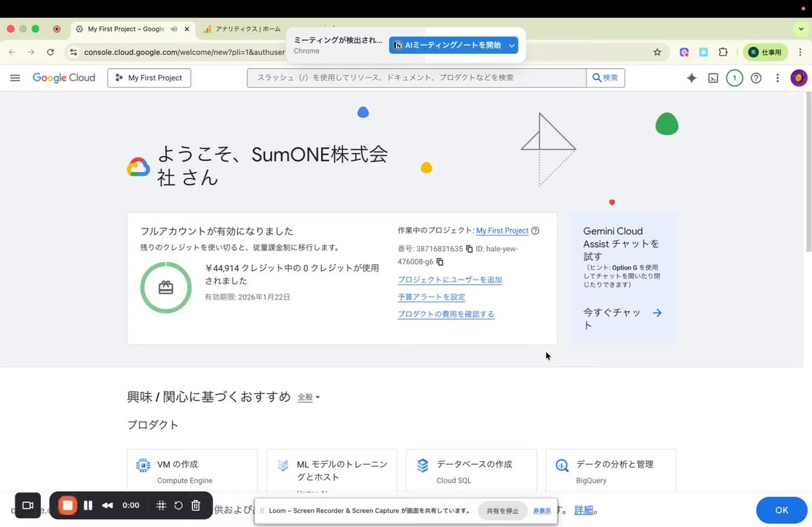The height and width of the screenshot is (527, 812).
Task: Open ML モデルのトレーニングとホスト card
Action: coord(332,471)
